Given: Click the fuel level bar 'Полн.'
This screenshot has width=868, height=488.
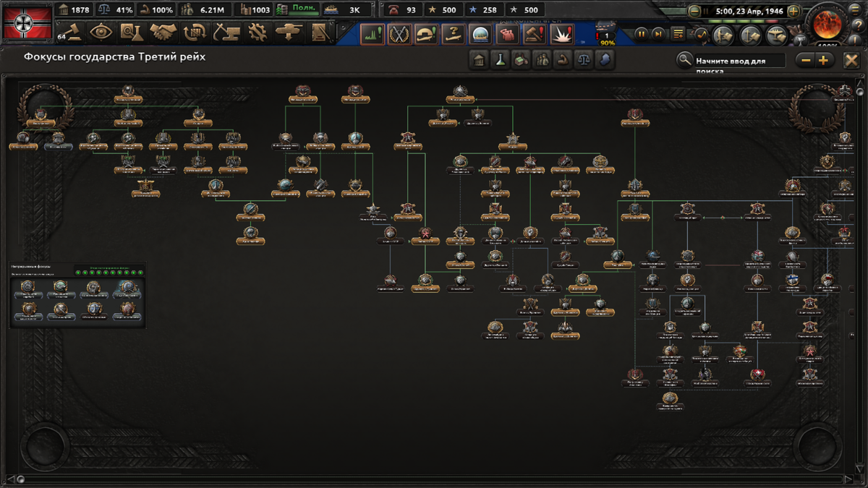Looking at the screenshot, I should point(298,9).
